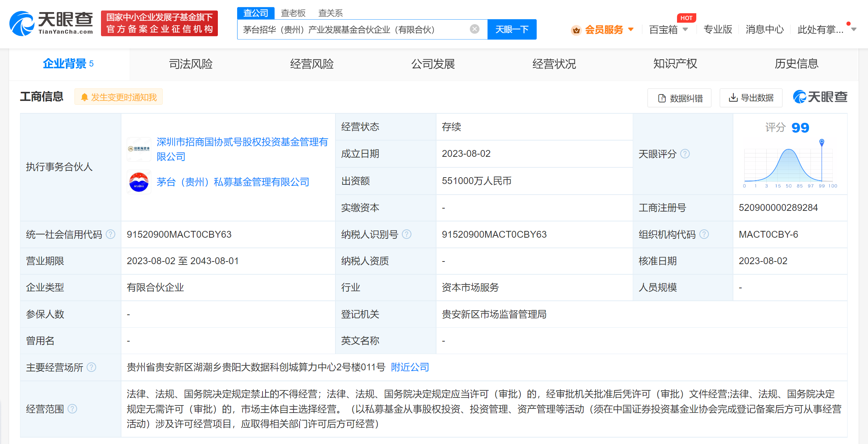Expand the 百宝箱 dropdown arrow
The width and height of the screenshot is (868, 444).
click(685, 29)
